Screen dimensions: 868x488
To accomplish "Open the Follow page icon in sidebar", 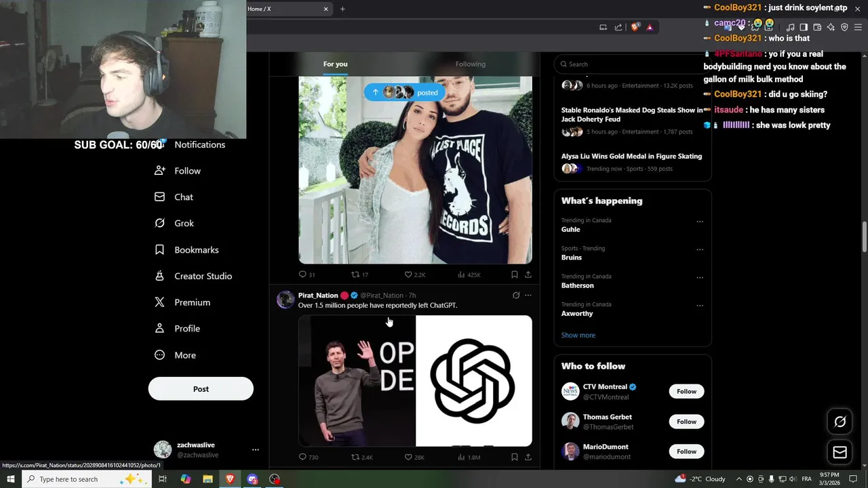I will 159,171.
